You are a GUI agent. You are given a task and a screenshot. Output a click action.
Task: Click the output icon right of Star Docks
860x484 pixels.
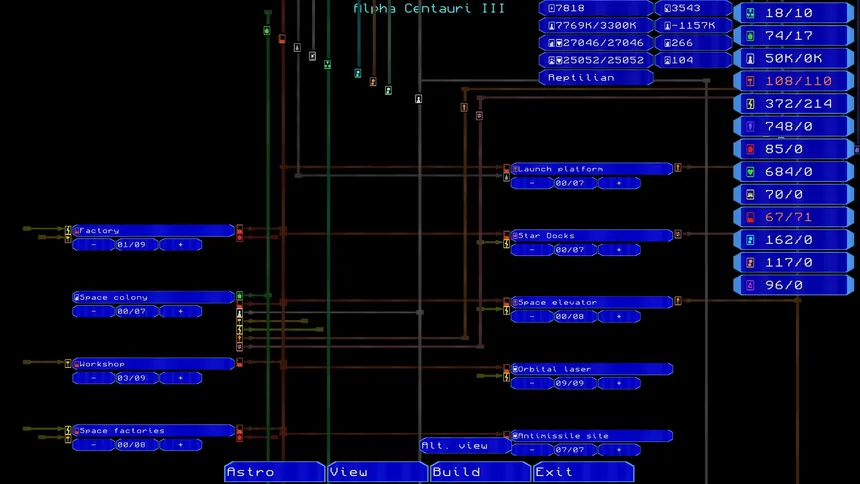(678, 234)
